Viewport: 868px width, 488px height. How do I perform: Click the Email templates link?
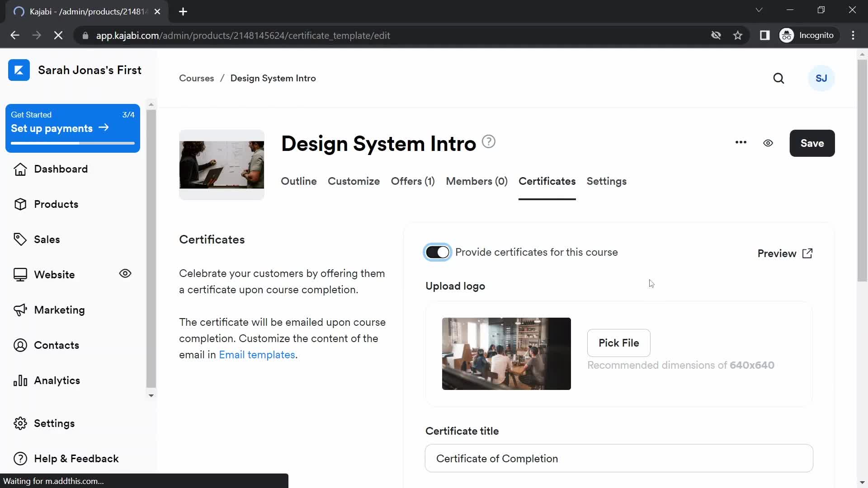click(256, 355)
